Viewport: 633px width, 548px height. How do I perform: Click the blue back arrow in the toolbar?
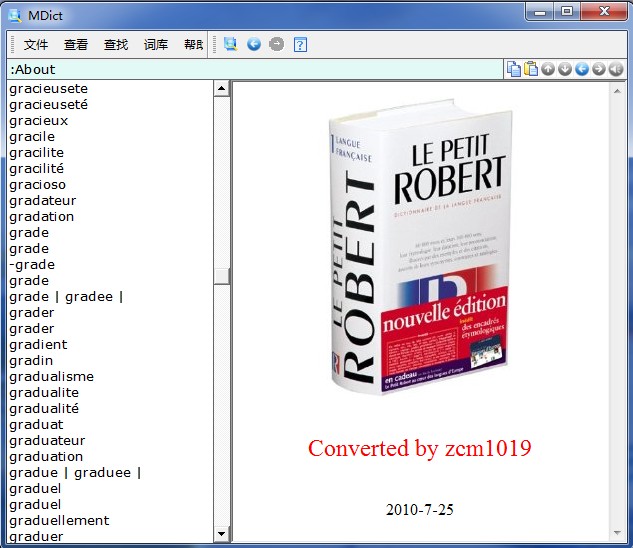(x=254, y=44)
